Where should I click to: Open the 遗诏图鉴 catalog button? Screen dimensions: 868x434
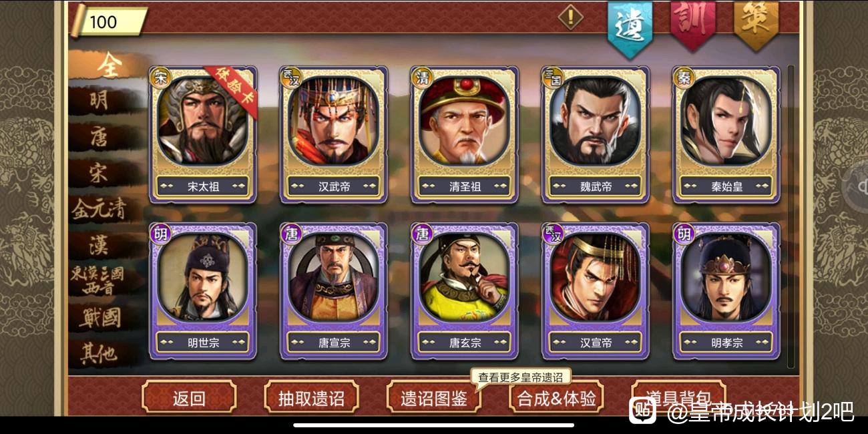click(x=434, y=398)
